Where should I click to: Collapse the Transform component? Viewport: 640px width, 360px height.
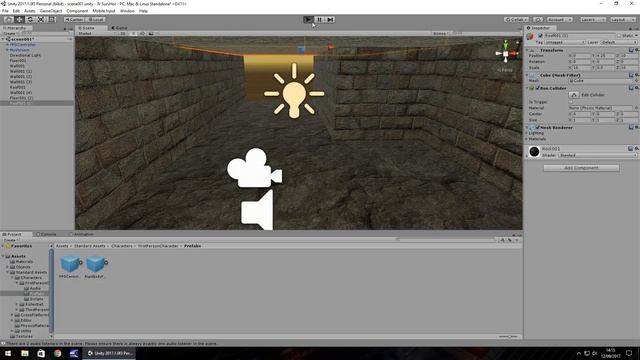[527, 50]
